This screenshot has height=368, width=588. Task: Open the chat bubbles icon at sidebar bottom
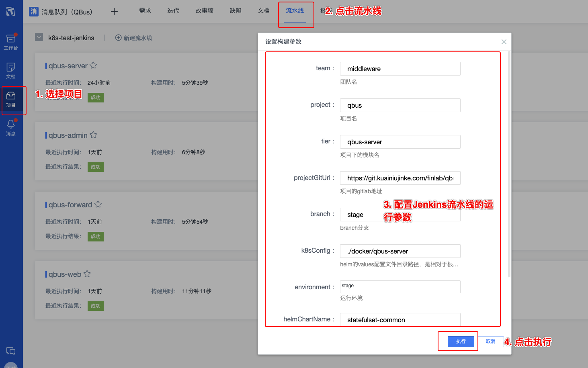(11, 351)
